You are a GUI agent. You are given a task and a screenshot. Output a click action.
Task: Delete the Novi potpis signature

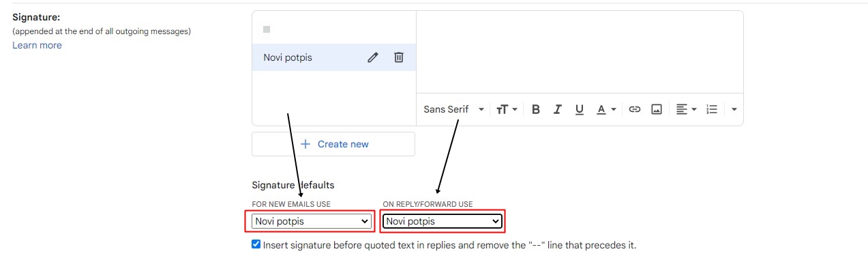coord(399,57)
